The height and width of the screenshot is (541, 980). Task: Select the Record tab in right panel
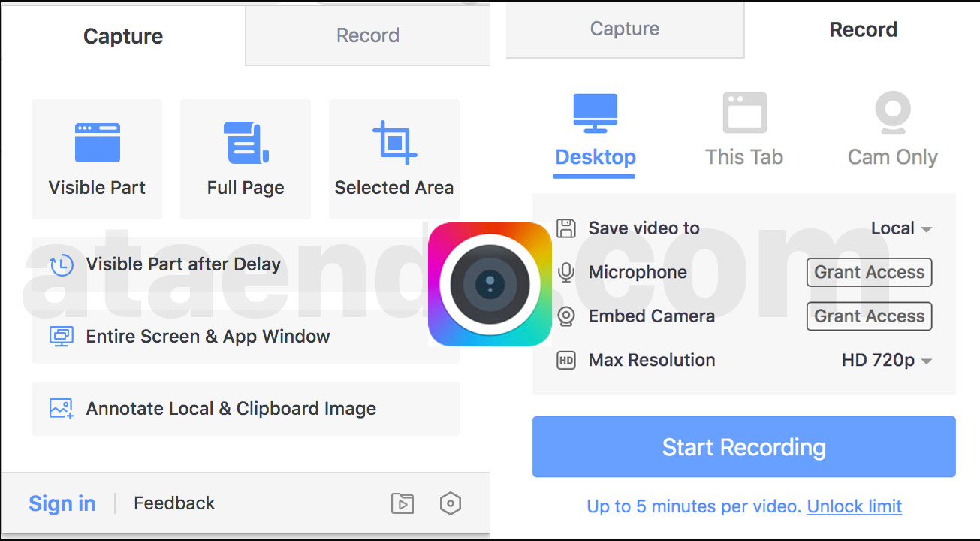point(864,29)
